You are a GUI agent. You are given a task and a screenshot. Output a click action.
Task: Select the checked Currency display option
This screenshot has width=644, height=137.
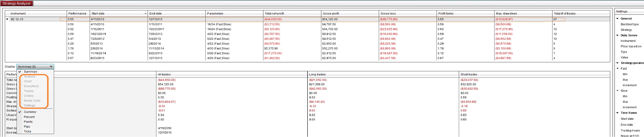click(30, 112)
